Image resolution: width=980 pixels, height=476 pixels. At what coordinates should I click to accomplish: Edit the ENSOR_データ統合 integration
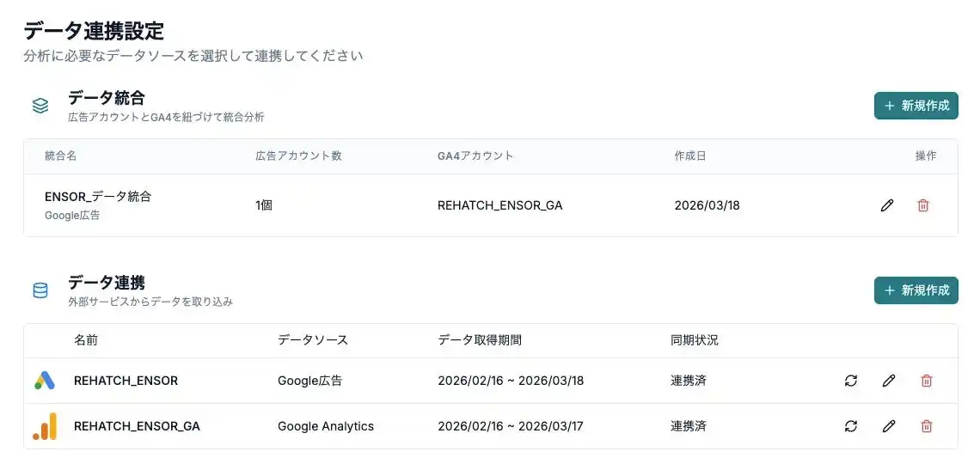[887, 205]
